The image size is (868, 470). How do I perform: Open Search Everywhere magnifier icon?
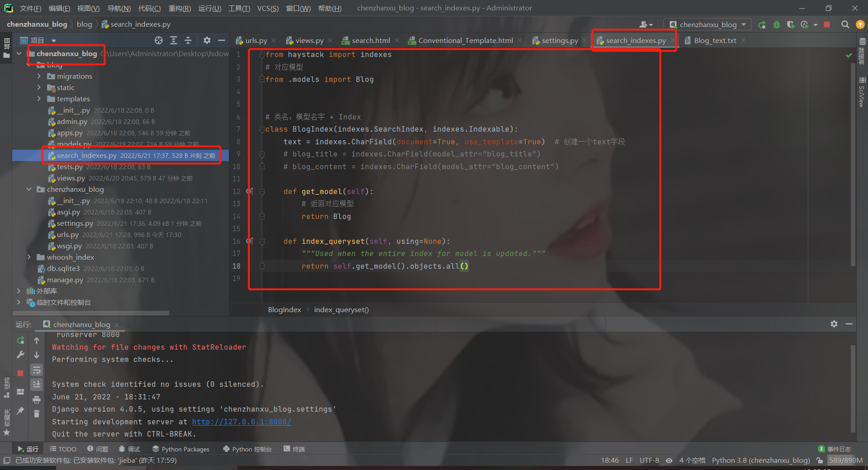(845, 25)
